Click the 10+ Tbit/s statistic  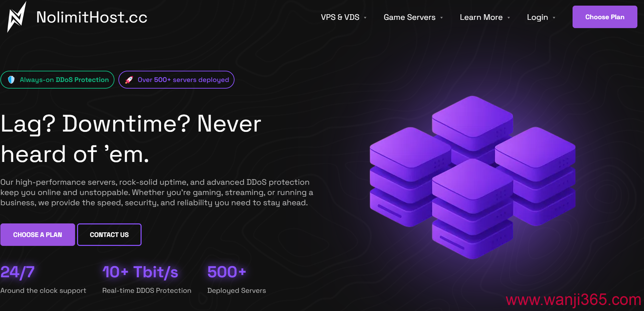tap(140, 272)
